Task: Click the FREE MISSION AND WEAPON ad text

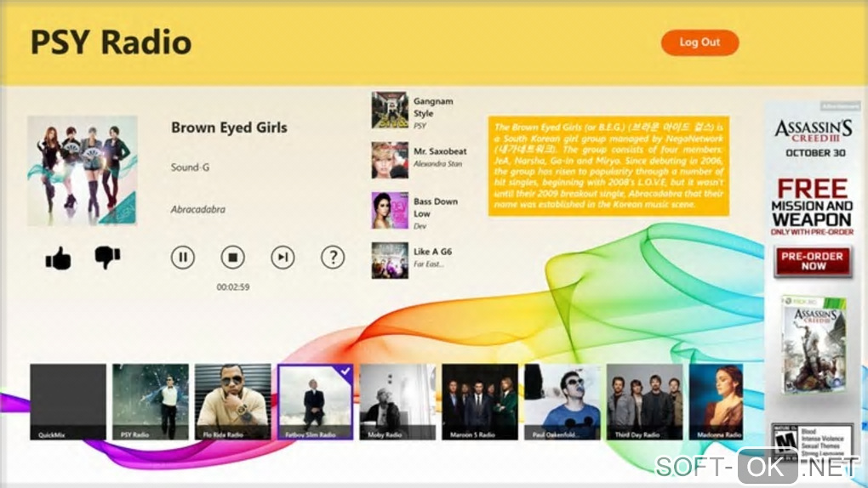Action: (813, 202)
